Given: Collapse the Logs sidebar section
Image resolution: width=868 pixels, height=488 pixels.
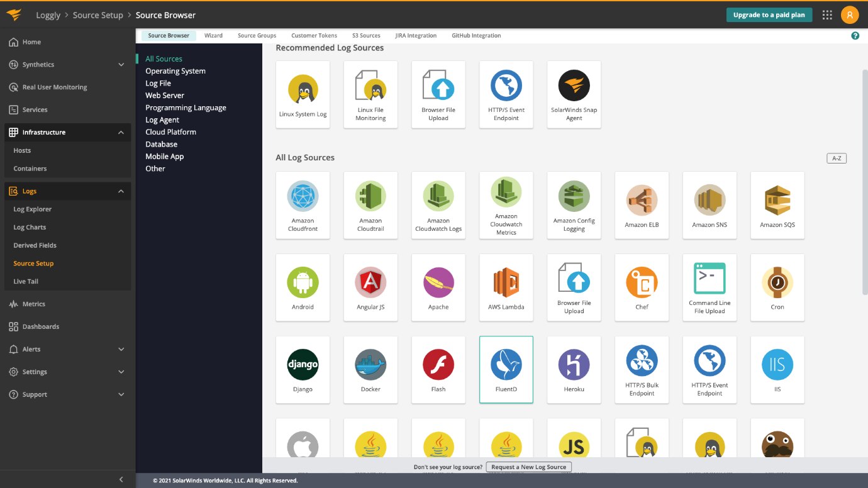Looking at the screenshot, I should click(121, 191).
